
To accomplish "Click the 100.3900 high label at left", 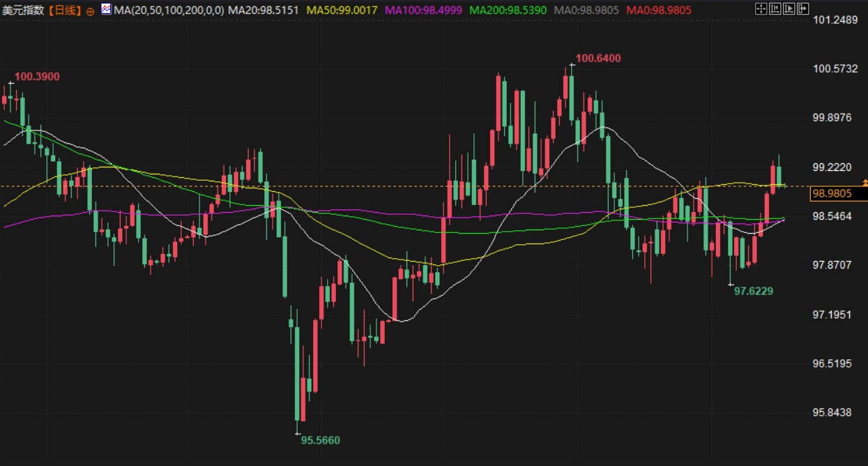I will (37, 76).
